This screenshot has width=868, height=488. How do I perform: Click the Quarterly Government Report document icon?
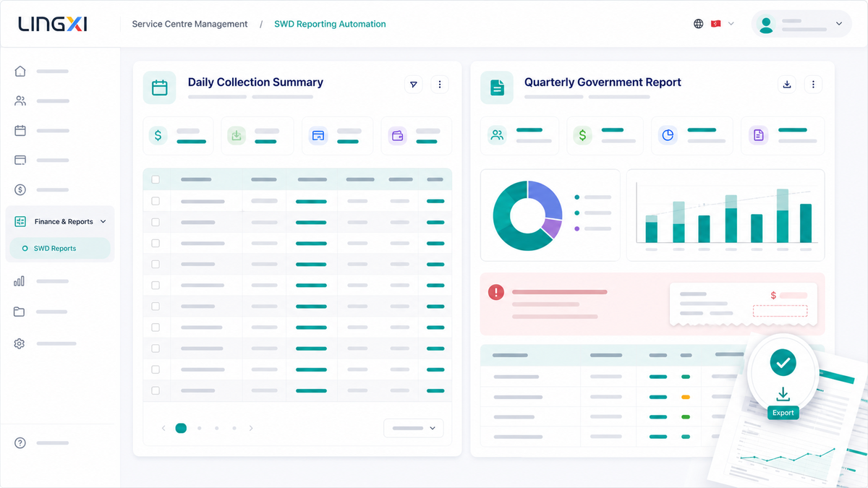(497, 87)
